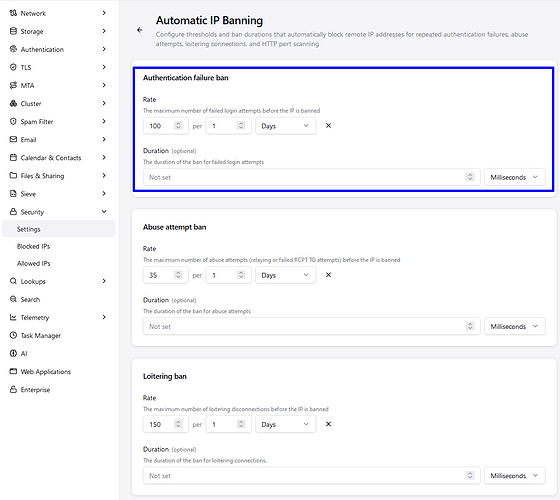Click the Search sidebar icon
The image size is (560, 500).
point(13,299)
